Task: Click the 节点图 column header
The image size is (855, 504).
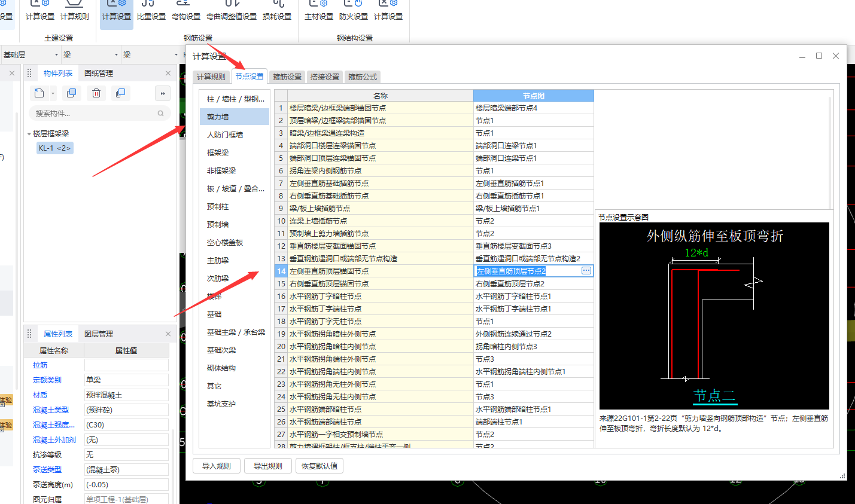Action: click(534, 96)
